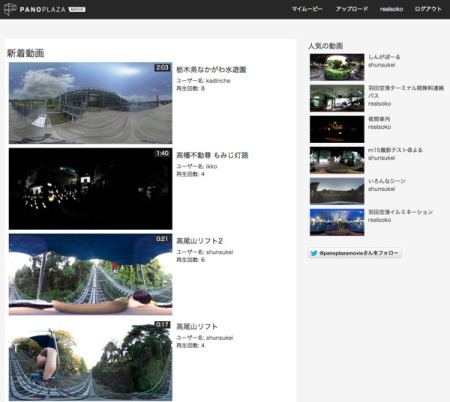The height and width of the screenshot is (402, 450).
Task: Click the 羽田空港イルミネーション title link
Action: [400, 212]
